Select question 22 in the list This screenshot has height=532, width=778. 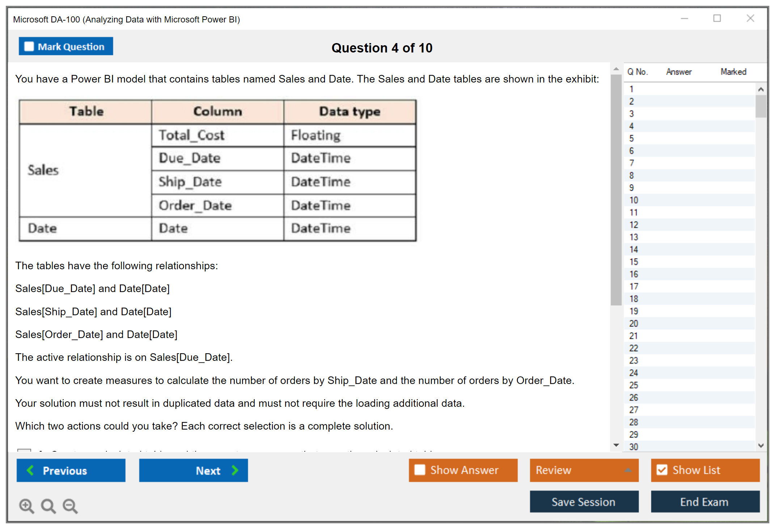[x=634, y=348]
